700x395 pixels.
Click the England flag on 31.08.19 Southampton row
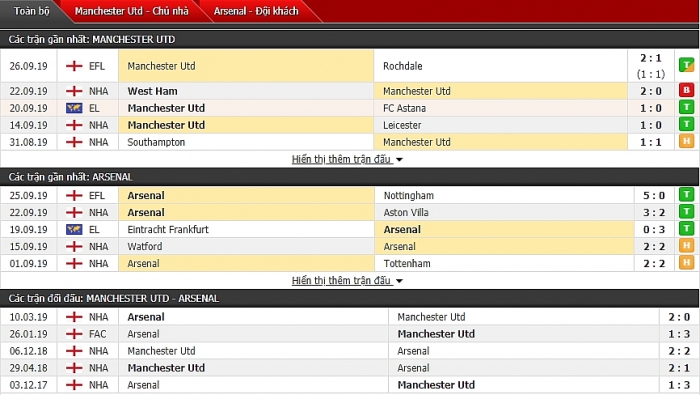point(74,142)
